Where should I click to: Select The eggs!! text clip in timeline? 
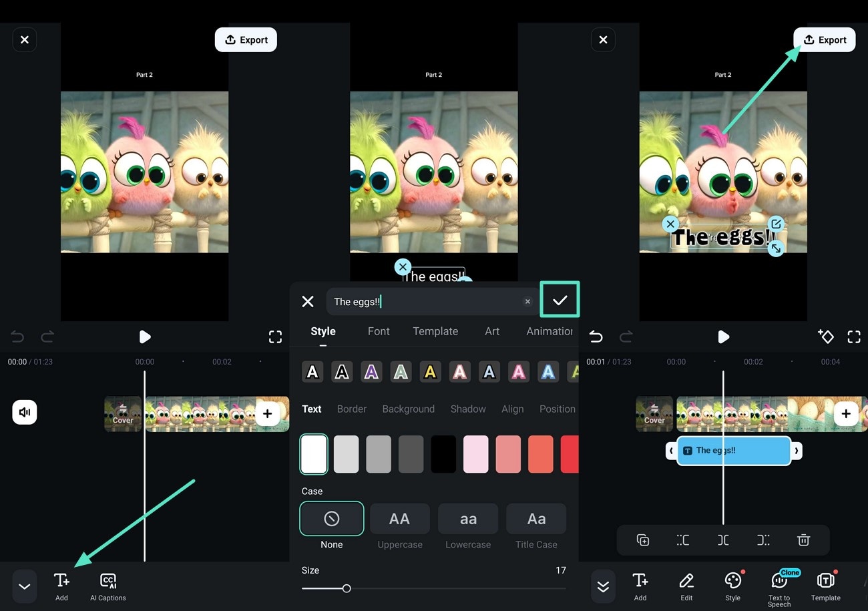tap(734, 451)
